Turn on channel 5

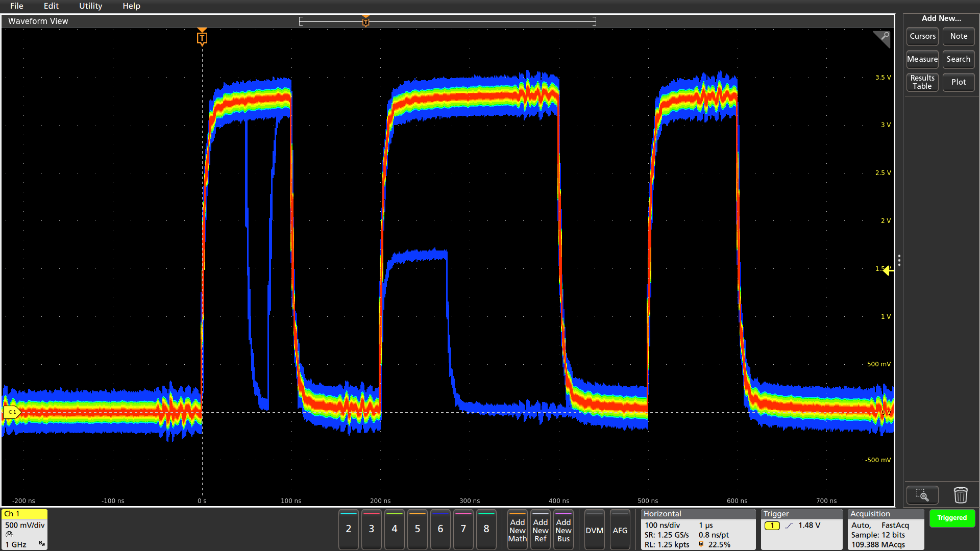(417, 529)
